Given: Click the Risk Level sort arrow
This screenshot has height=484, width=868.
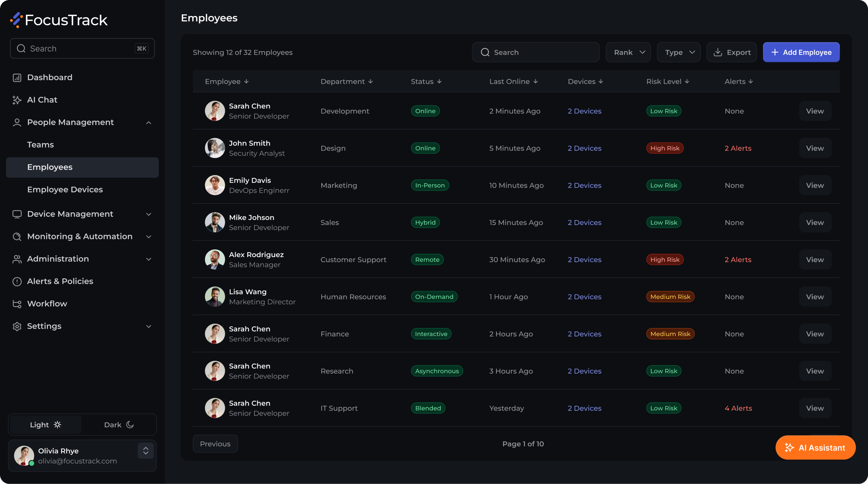Looking at the screenshot, I should [687, 81].
